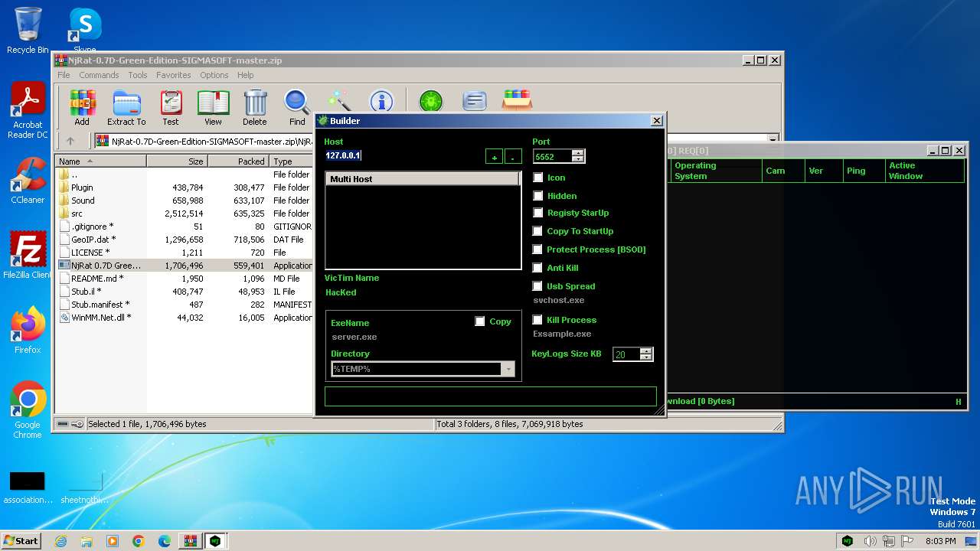Select the README.md file row

point(184,279)
